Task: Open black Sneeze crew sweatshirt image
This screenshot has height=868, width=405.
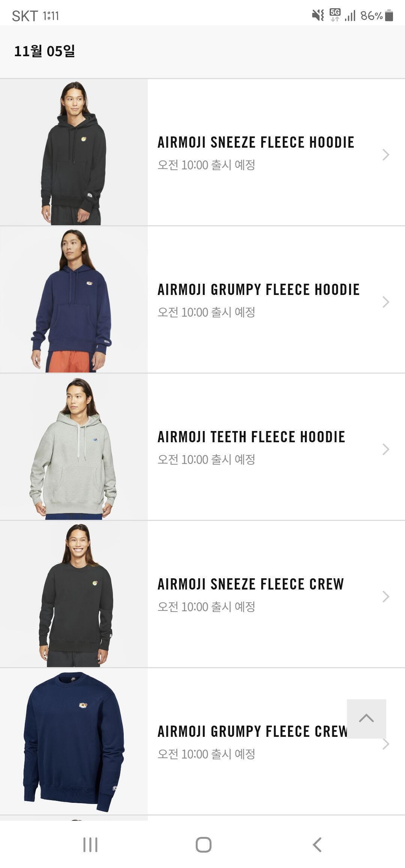Action: point(74,594)
